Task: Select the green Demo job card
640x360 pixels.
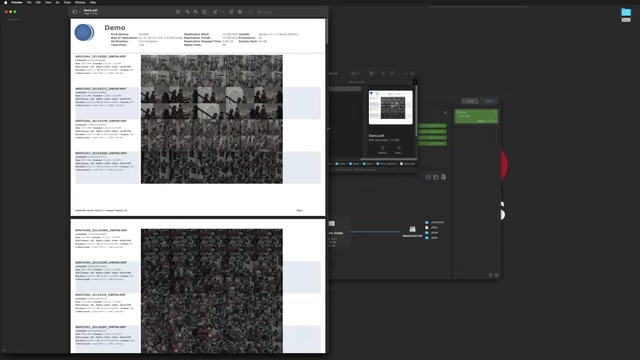Action: tap(476, 116)
